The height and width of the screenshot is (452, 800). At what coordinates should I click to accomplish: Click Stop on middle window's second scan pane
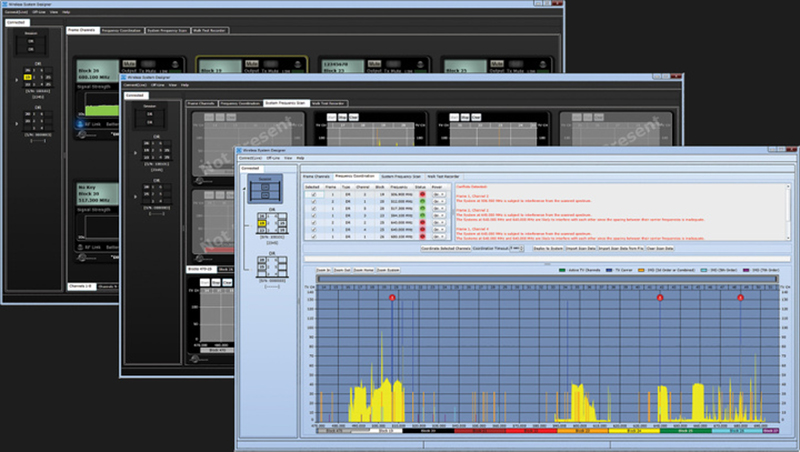tap(342, 117)
